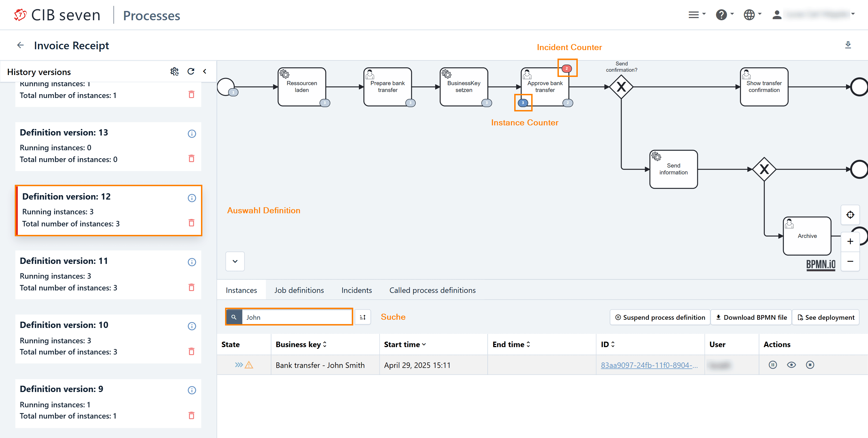
Task: Click Suspend process definition button
Action: (x=660, y=317)
